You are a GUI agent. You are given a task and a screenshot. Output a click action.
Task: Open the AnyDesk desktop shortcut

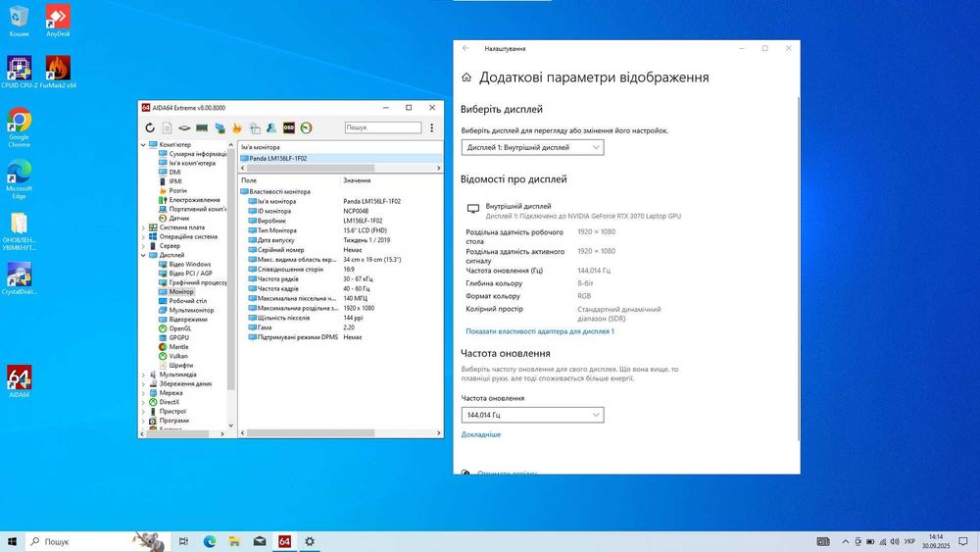(x=58, y=21)
